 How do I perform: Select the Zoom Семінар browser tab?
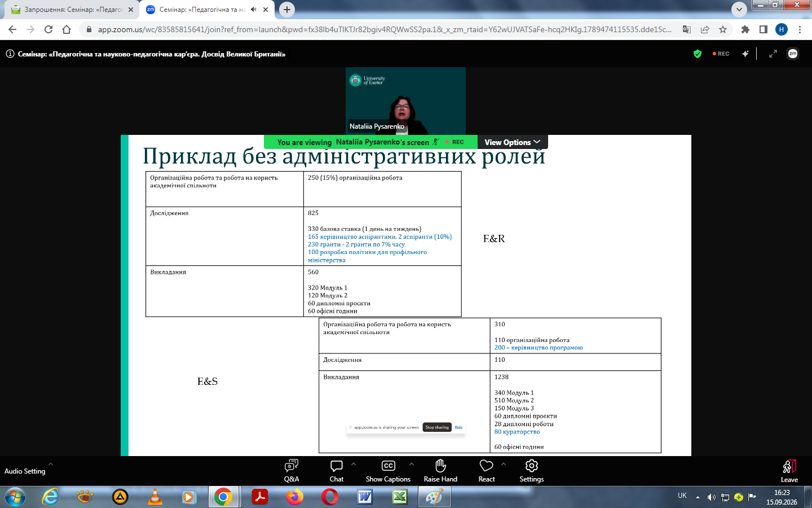point(207,10)
